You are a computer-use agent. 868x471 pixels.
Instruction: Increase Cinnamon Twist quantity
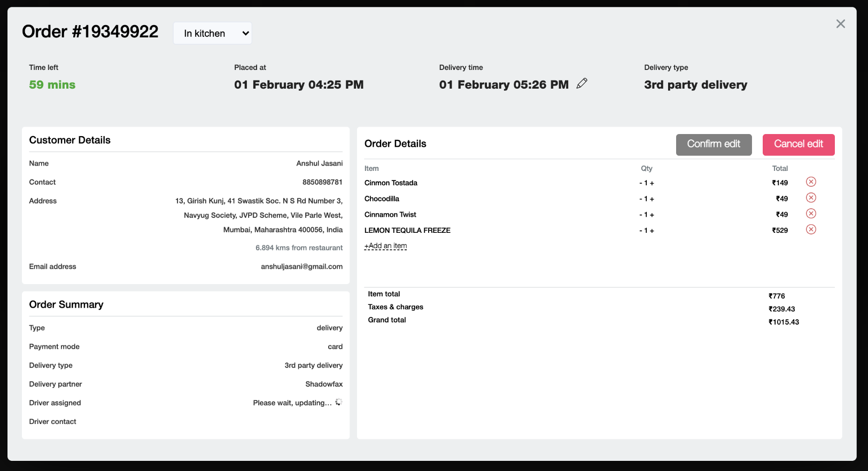point(652,215)
